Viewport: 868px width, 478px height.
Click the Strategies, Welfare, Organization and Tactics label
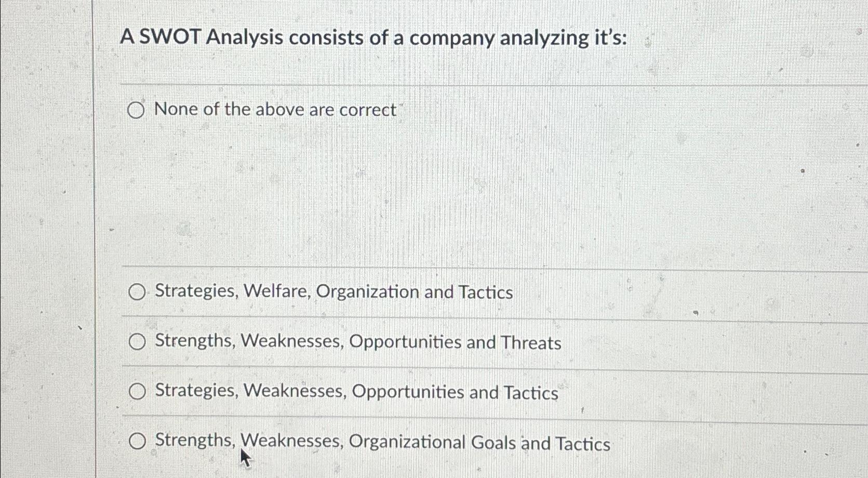pyautogui.click(x=333, y=292)
